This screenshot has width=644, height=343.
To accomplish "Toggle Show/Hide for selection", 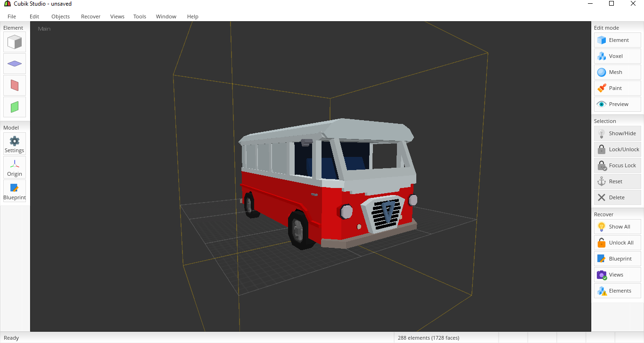I will [617, 133].
